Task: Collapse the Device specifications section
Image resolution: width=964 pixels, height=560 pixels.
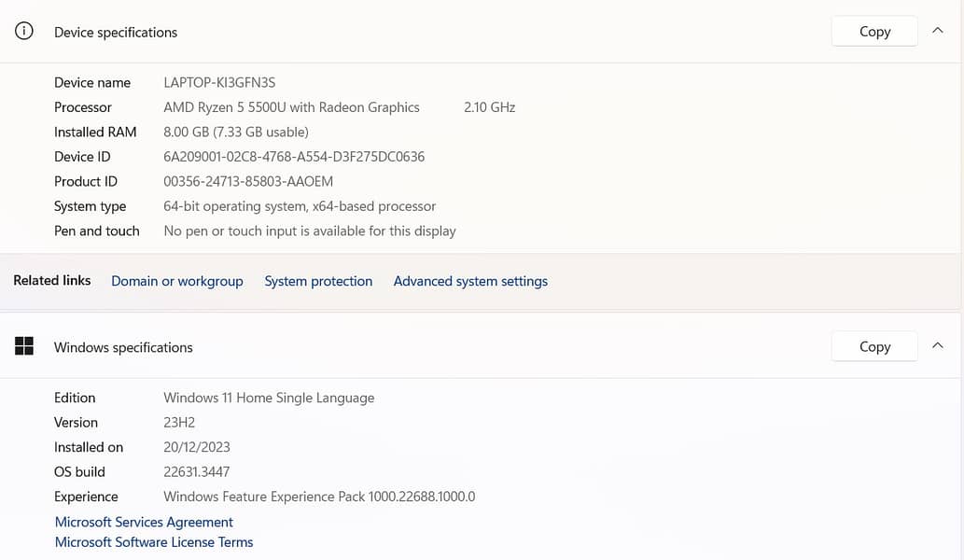Action: pyautogui.click(x=937, y=31)
